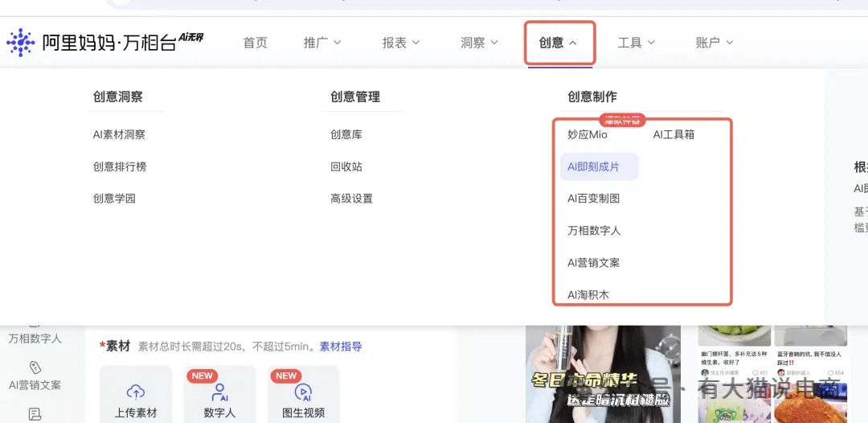Click the 上传素材 upload cloud icon

pyautogui.click(x=136, y=392)
